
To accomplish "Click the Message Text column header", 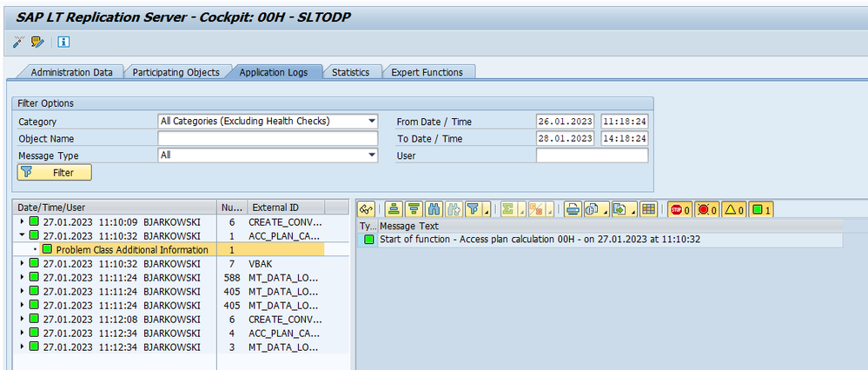I will 611,226.
